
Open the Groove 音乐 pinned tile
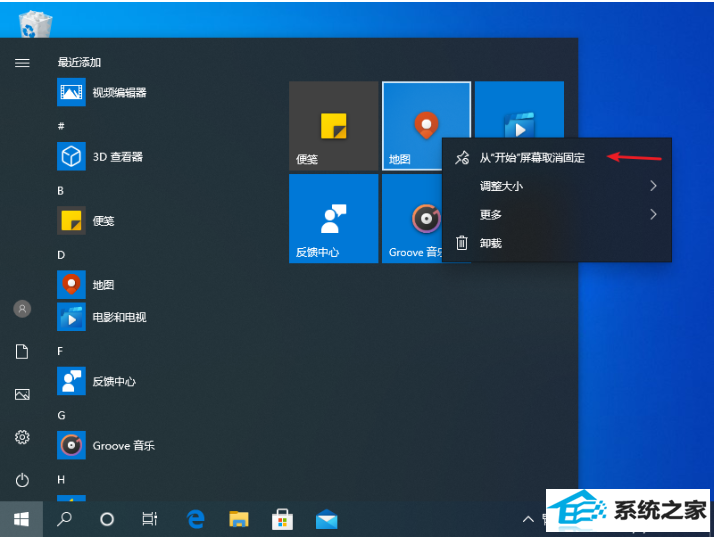coord(412,218)
